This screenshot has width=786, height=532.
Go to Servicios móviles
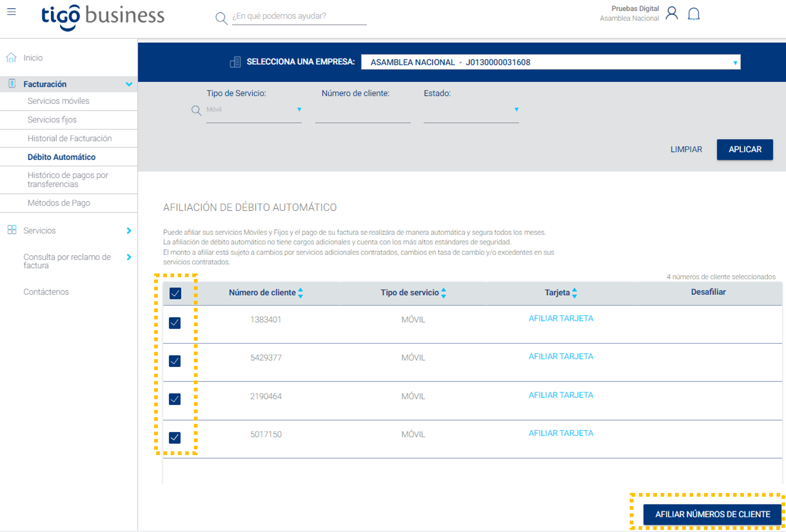click(58, 101)
